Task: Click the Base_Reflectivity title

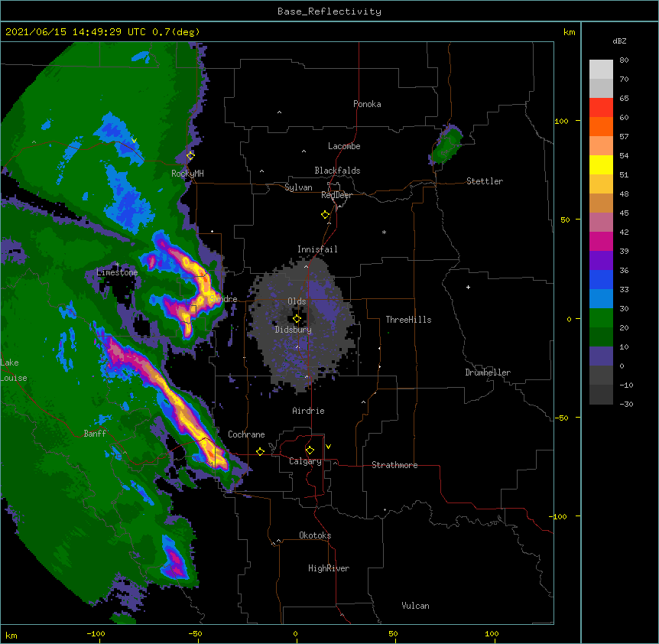Action: (x=329, y=11)
